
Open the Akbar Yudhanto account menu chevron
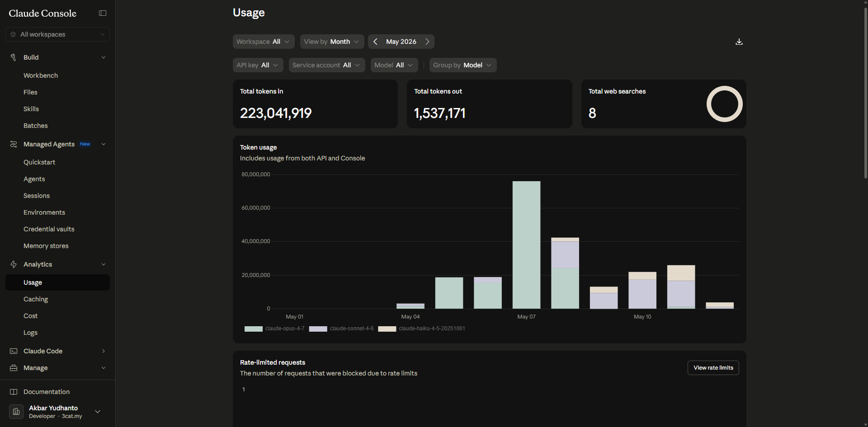[x=98, y=412]
